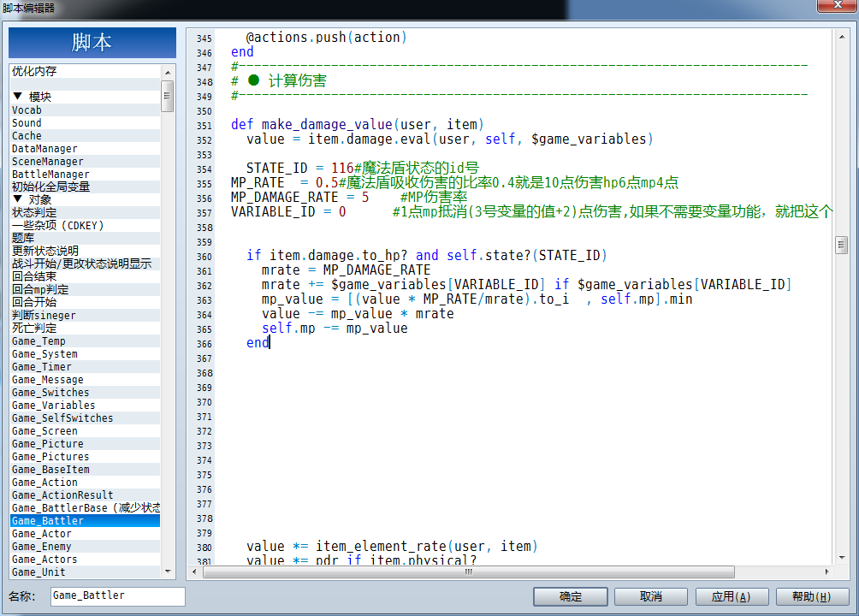Open the Game_Variables script

click(86, 405)
